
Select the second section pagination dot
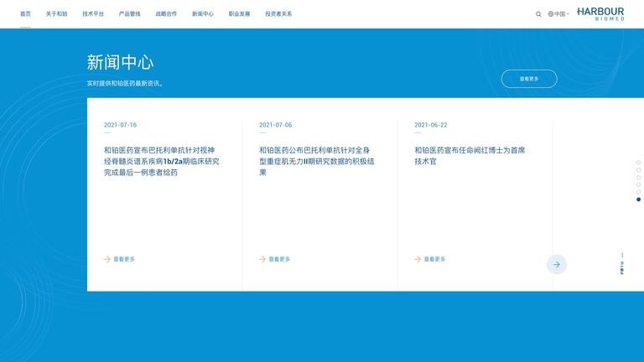pyautogui.click(x=638, y=170)
